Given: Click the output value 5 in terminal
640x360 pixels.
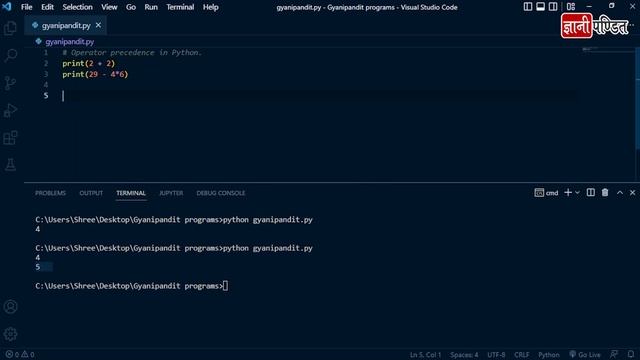Looking at the screenshot, I should (x=38, y=267).
